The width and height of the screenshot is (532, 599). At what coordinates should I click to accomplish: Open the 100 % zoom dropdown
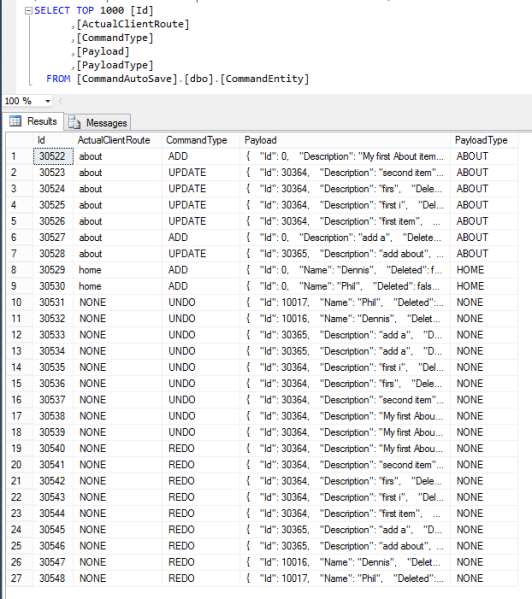click(x=48, y=101)
